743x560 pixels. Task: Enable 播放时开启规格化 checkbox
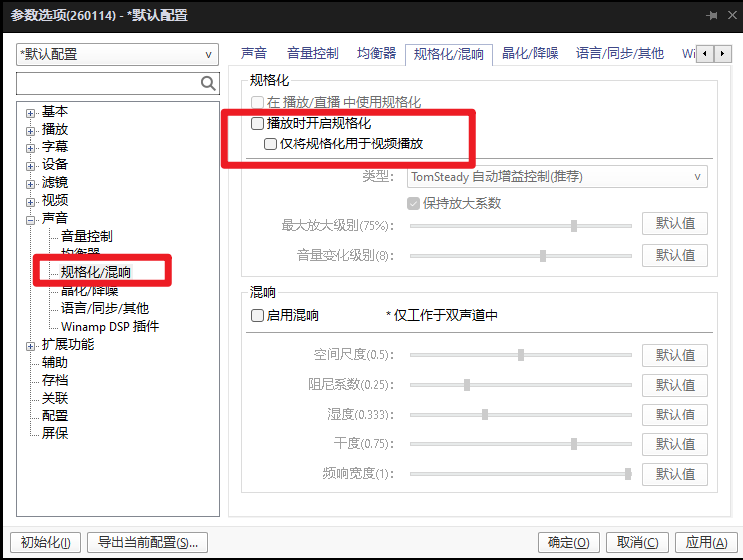(257, 124)
